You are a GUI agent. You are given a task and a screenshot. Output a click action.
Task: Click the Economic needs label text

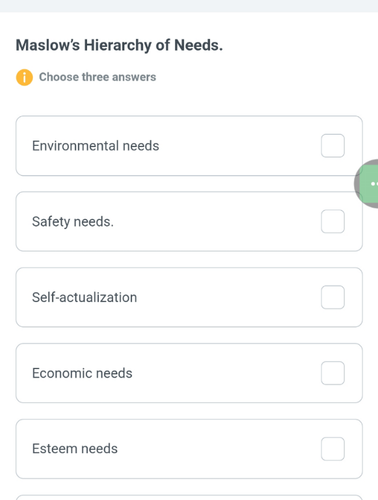(x=82, y=373)
